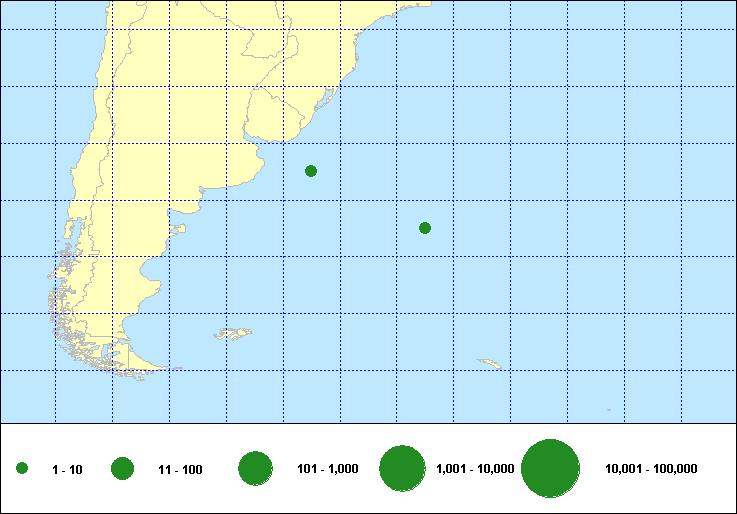Select the 11 - 100 legend circle
The width and height of the screenshot is (737, 514).
click(x=123, y=469)
